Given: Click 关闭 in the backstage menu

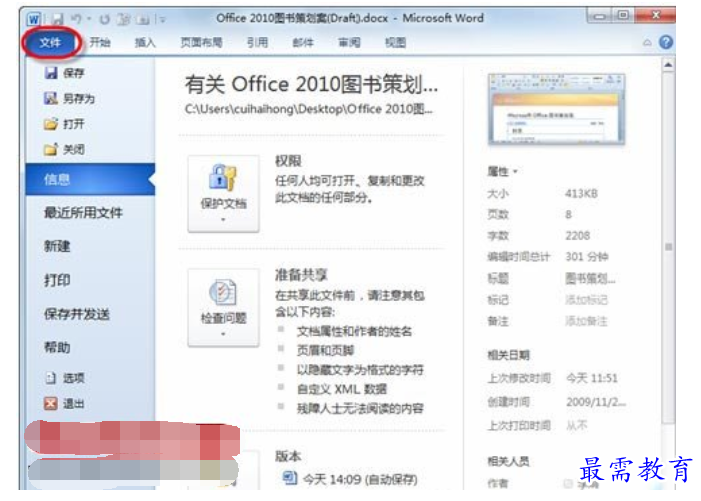Looking at the screenshot, I should tap(65, 149).
